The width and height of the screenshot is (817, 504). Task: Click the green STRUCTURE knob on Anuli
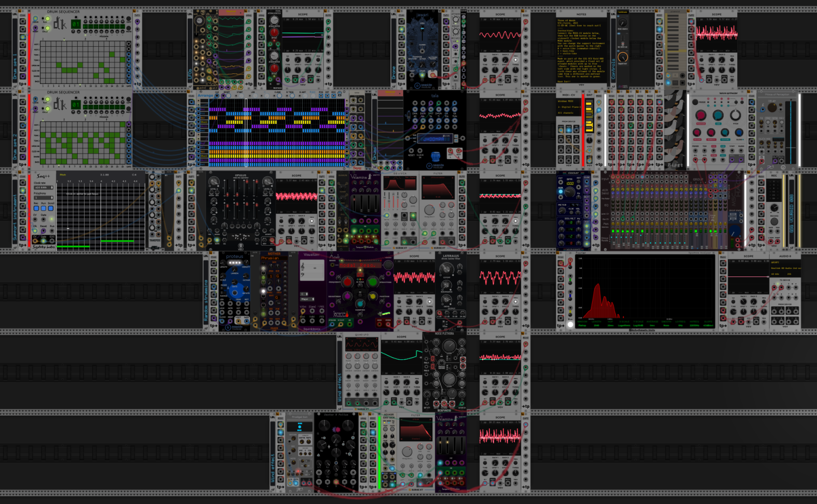(x=372, y=282)
